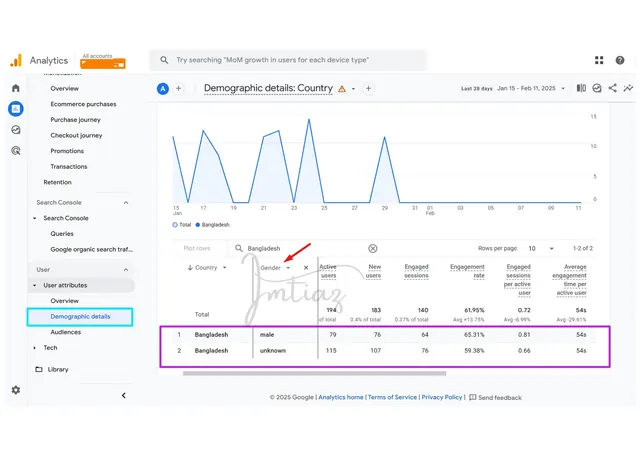The height and width of the screenshot is (452, 640).
Task: Click the Send feedback icon
Action: (x=473, y=397)
